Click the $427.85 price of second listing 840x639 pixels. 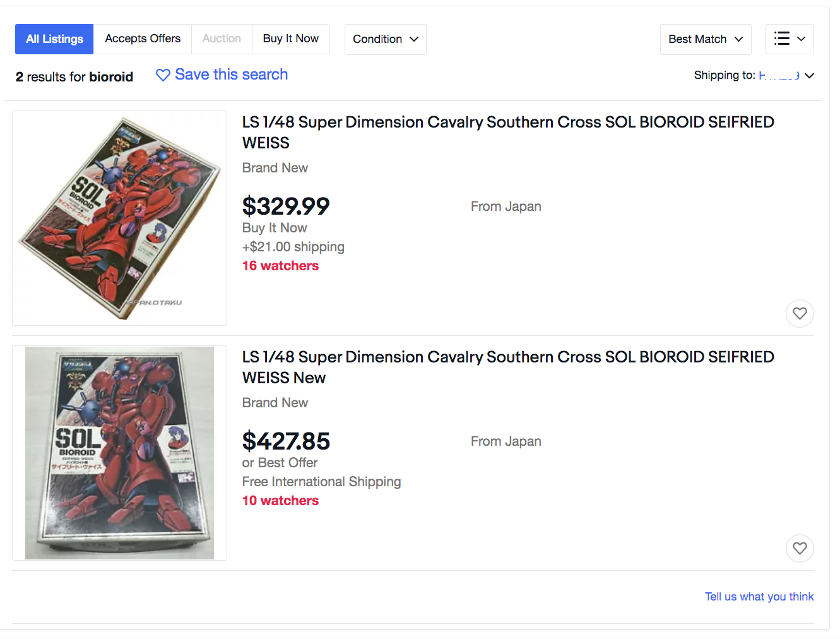pos(286,441)
